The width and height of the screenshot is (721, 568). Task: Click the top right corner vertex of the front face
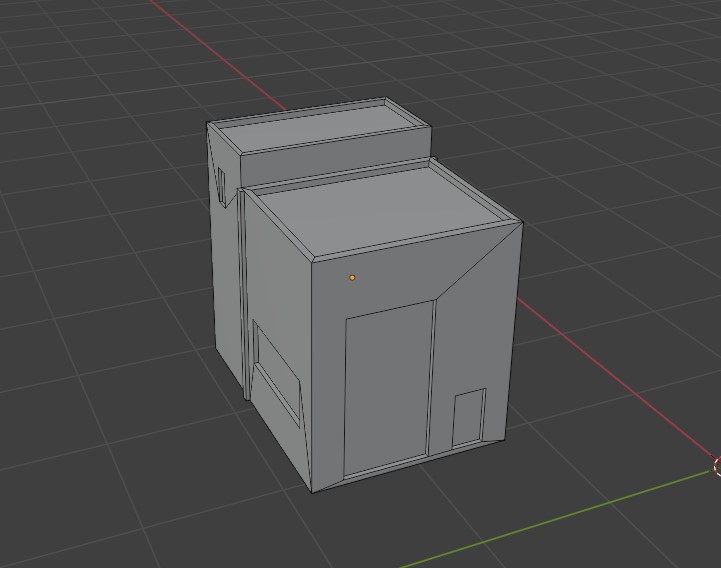coord(521,223)
